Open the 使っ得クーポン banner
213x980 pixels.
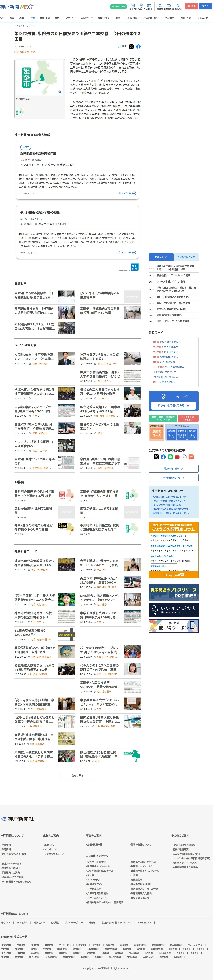pos(174,626)
